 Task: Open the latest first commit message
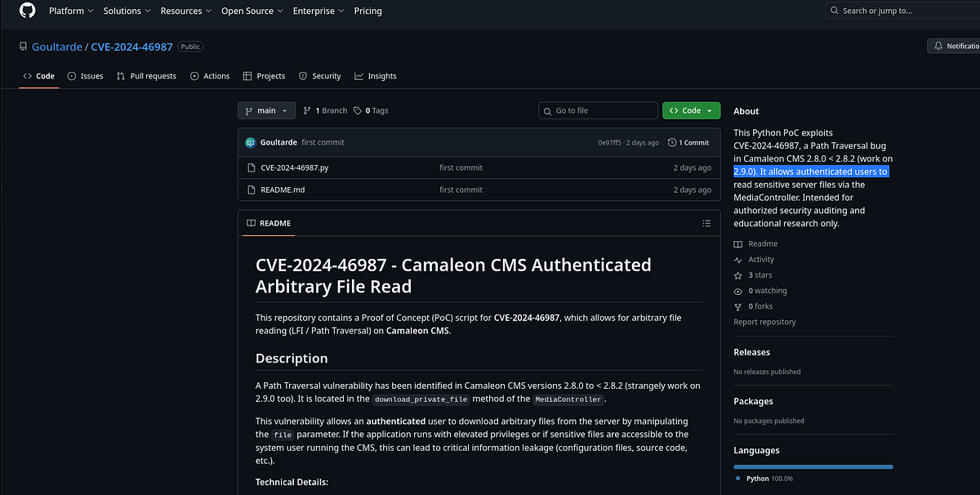(323, 142)
